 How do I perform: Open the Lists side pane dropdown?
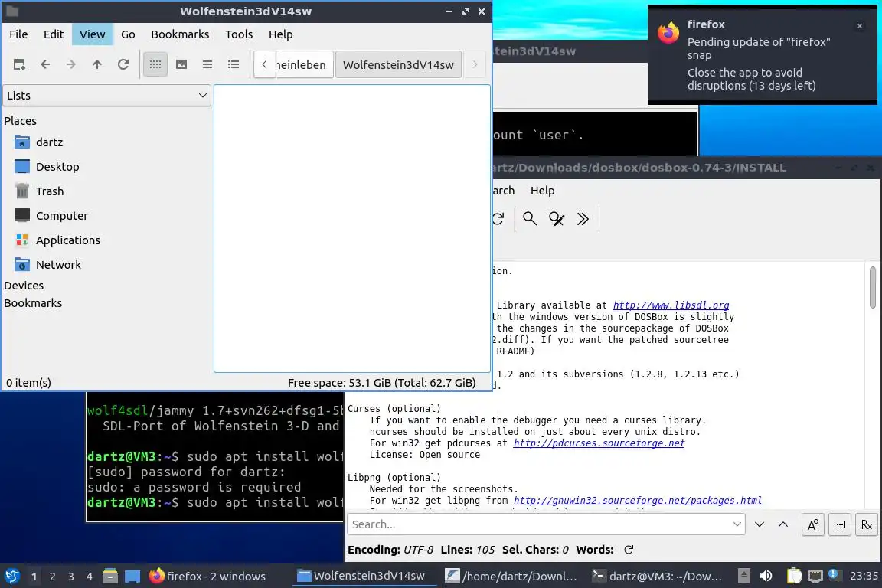(107, 96)
